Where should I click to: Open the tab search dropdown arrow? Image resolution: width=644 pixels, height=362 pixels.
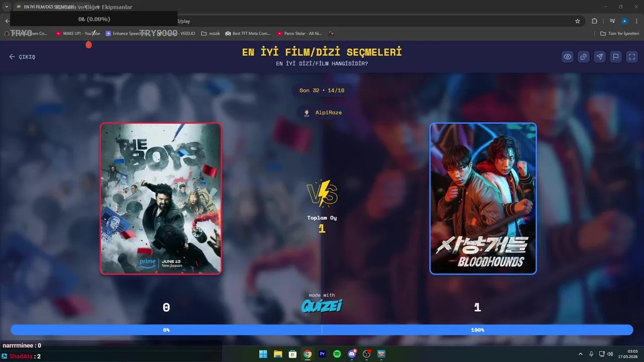[7, 7]
